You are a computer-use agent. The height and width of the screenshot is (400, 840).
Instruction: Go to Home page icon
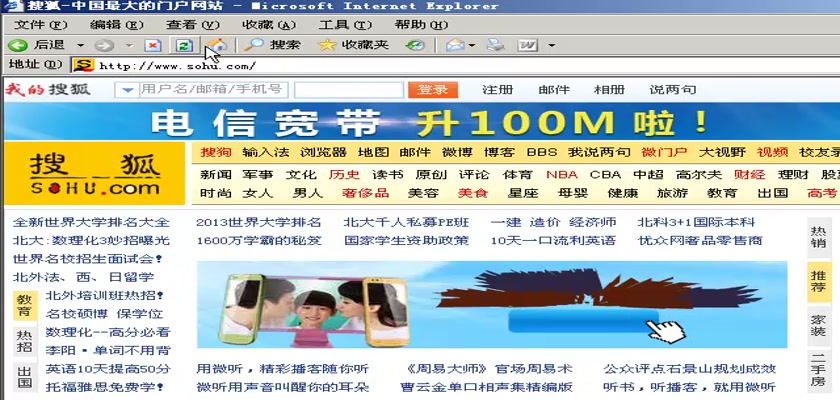(x=216, y=46)
